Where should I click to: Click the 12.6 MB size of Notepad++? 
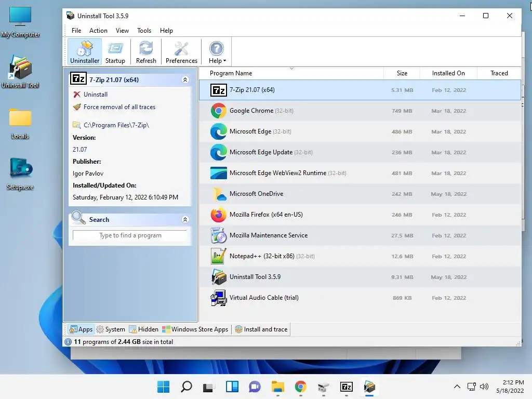point(402,257)
